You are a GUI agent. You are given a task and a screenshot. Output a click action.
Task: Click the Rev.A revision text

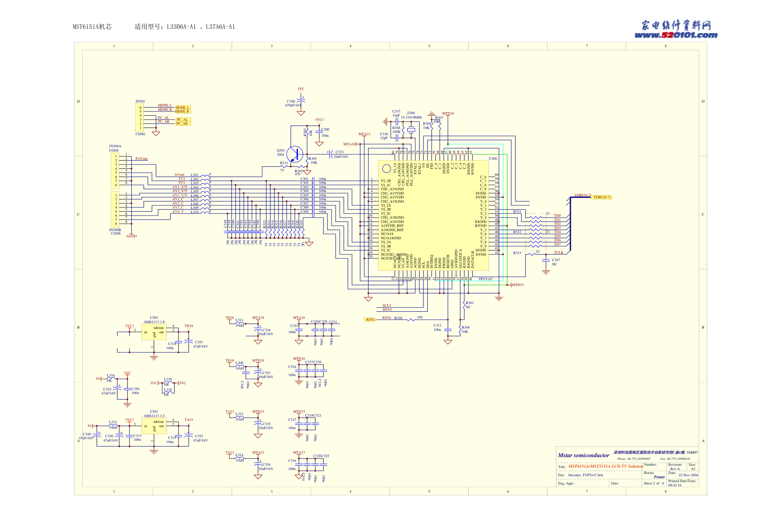[675, 469]
